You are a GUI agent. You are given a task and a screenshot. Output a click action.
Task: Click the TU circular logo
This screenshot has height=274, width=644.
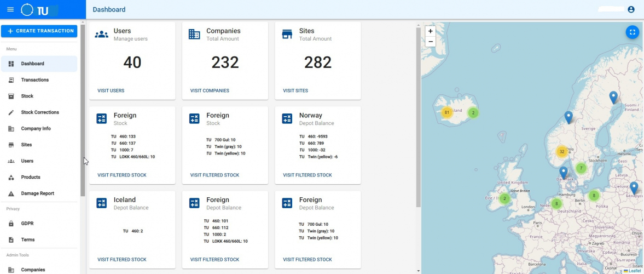(x=27, y=9)
